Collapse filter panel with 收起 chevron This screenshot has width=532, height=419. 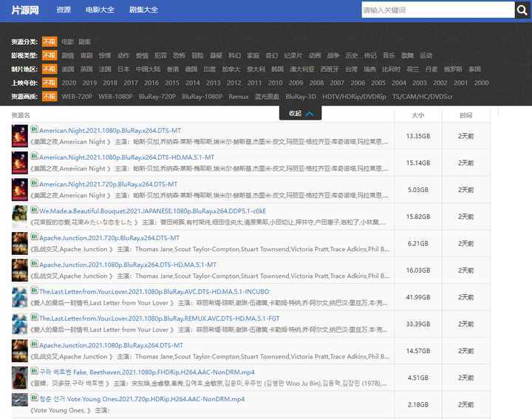(x=301, y=113)
